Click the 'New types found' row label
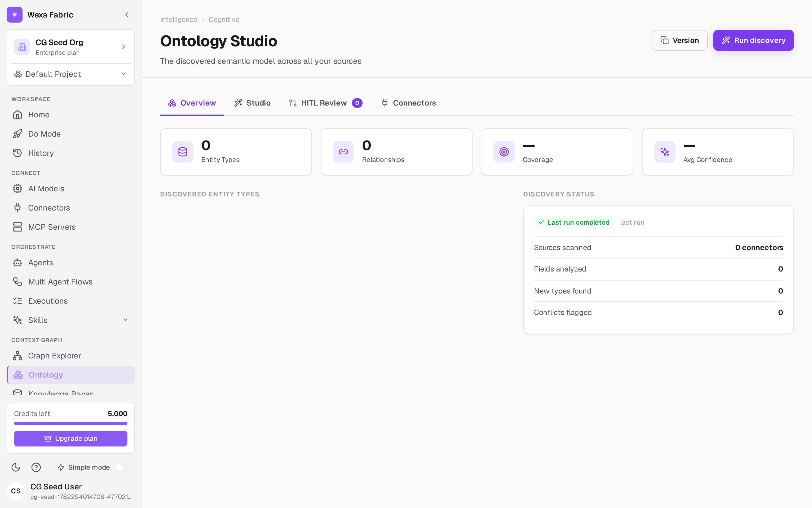 tap(562, 291)
